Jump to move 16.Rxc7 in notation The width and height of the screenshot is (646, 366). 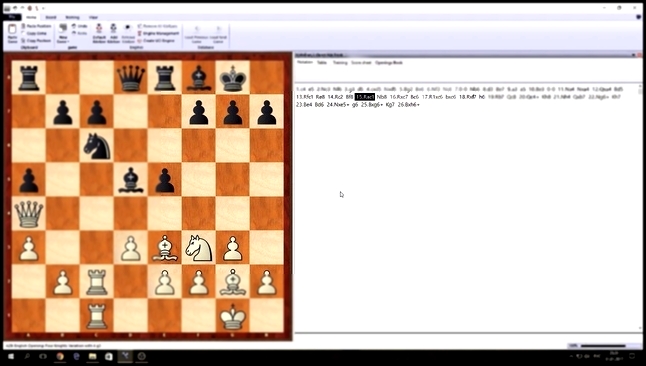tap(399, 97)
